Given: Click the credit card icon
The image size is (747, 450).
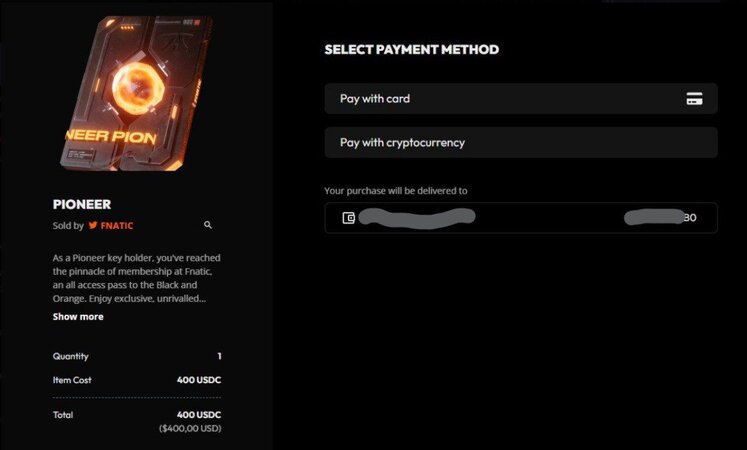Looking at the screenshot, I should pyautogui.click(x=694, y=99).
